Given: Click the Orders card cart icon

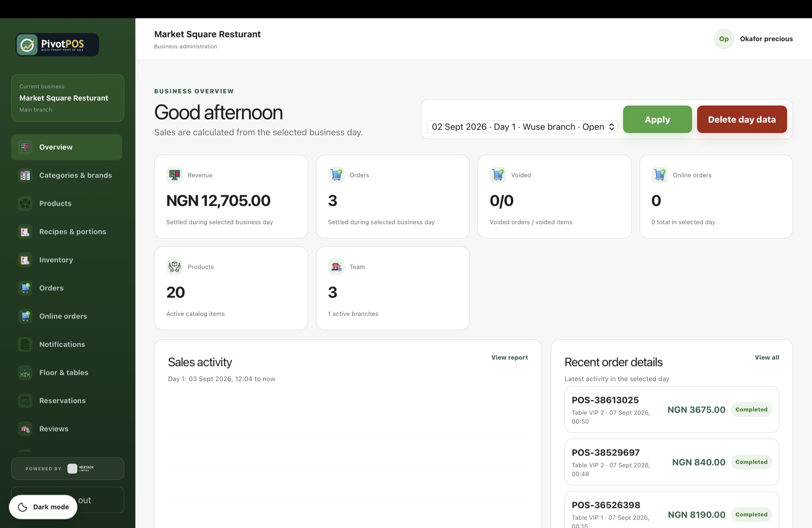Looking at the screenshot, I should pyautogui.click(x=336, y=175).
